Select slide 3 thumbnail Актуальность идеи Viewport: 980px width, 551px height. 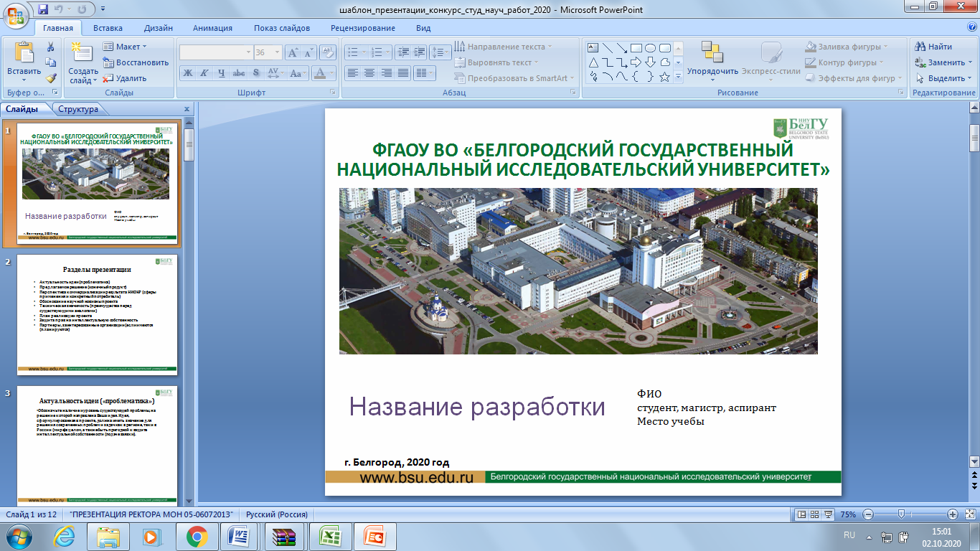[x=97, y=445]
